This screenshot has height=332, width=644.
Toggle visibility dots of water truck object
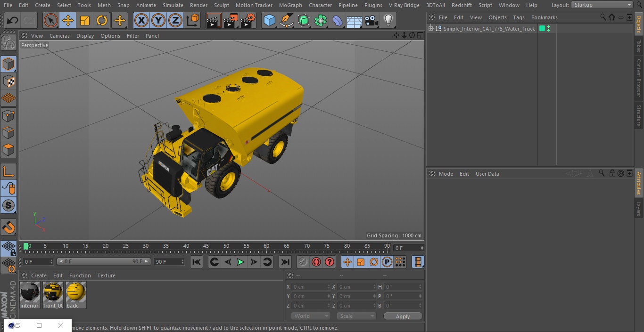(x=548, y=29)
